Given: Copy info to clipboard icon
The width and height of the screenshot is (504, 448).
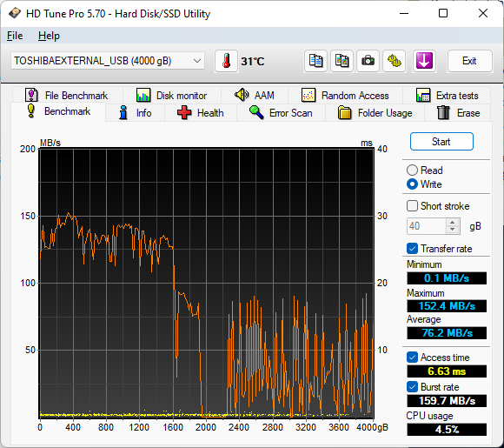Looking at the screenshot, I should point(315,61).
